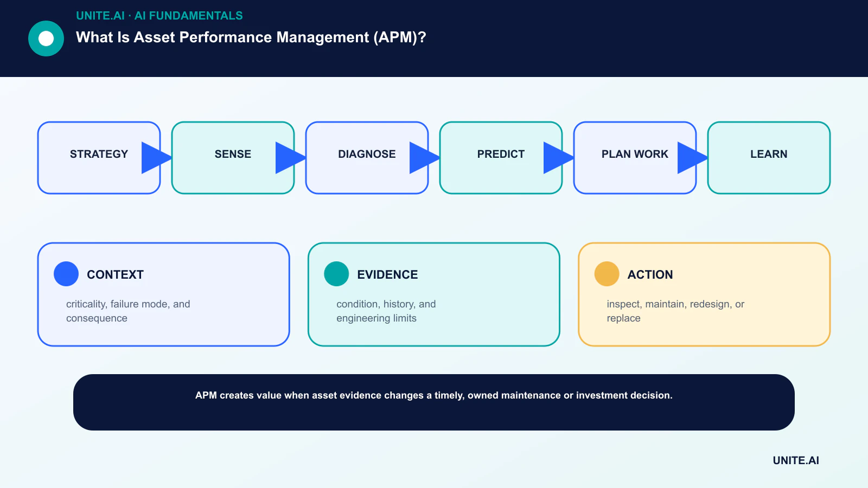Select the SENSE step box
The width and height of the screenshot is (868, 488).
[233, 158]
